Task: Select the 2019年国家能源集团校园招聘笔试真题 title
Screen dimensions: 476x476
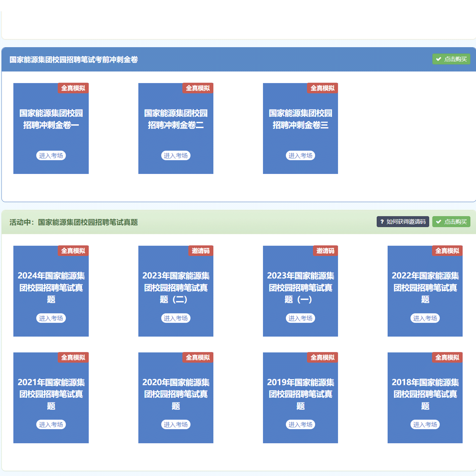Action: [x=300, y=394]
